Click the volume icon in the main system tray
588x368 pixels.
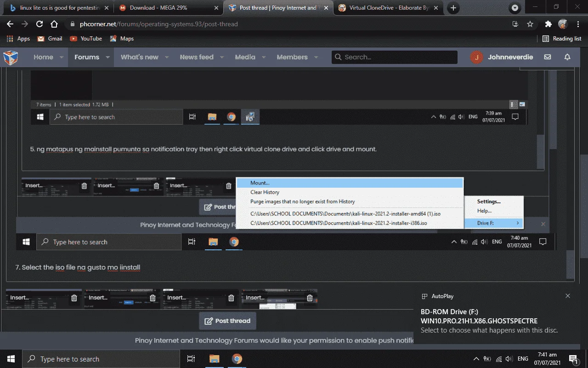click(509, 359)
